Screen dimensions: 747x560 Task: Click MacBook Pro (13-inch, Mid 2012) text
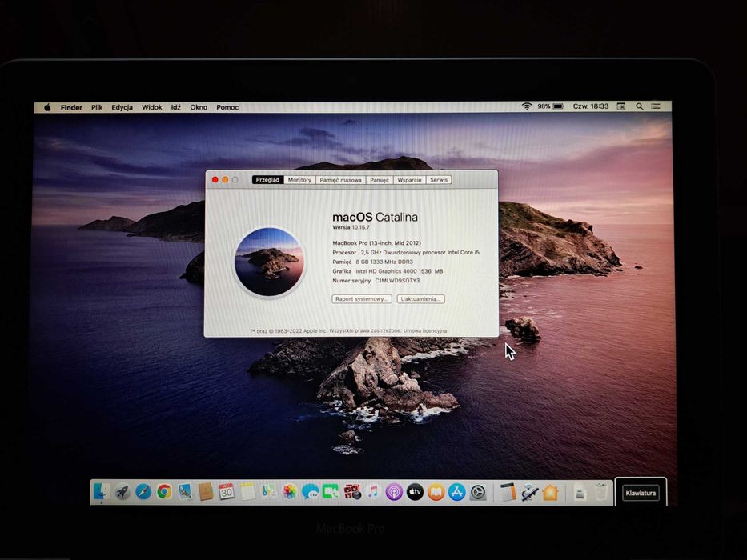[377, 243]
